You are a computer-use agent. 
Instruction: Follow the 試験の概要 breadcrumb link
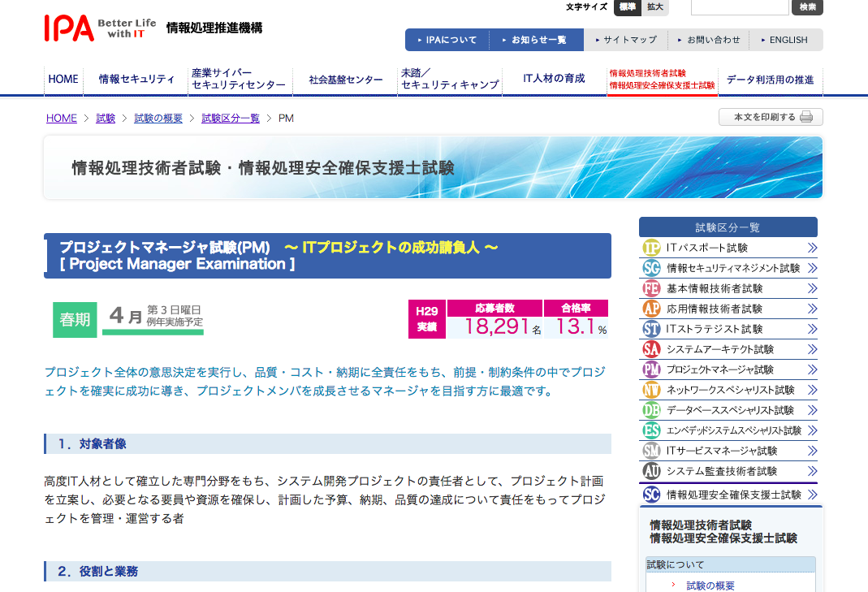point(158,118)
